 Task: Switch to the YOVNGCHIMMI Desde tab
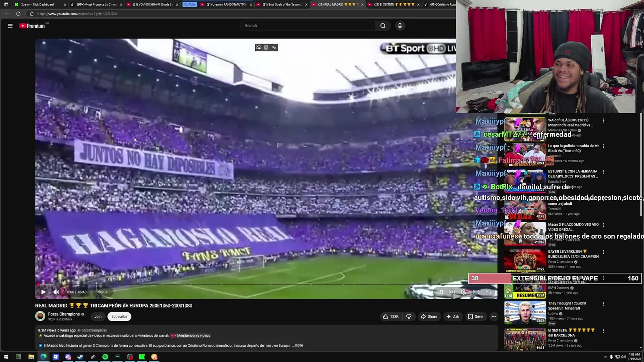click(x=152, y=4)
